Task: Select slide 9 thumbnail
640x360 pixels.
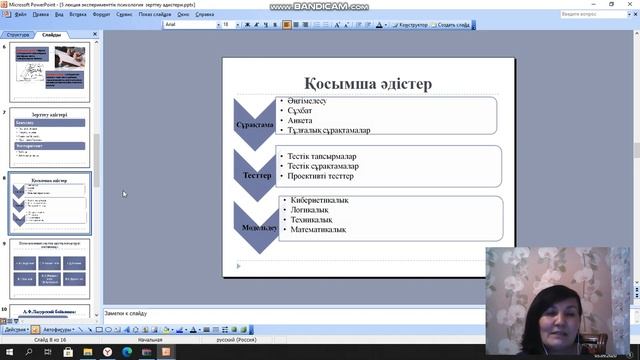Action: [50, 269]
